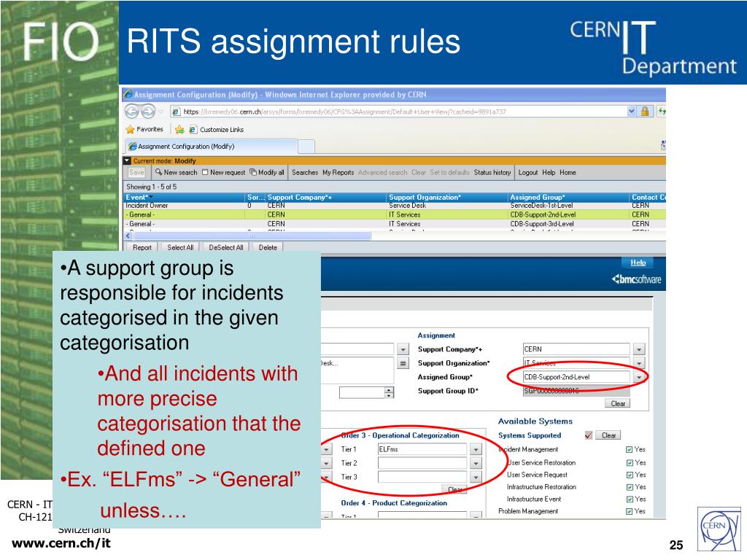The height and width of the screenshot is (560, 747).
Task: Click the empty Order 3 Tier 2 field
Action: (x=422, y=463)
